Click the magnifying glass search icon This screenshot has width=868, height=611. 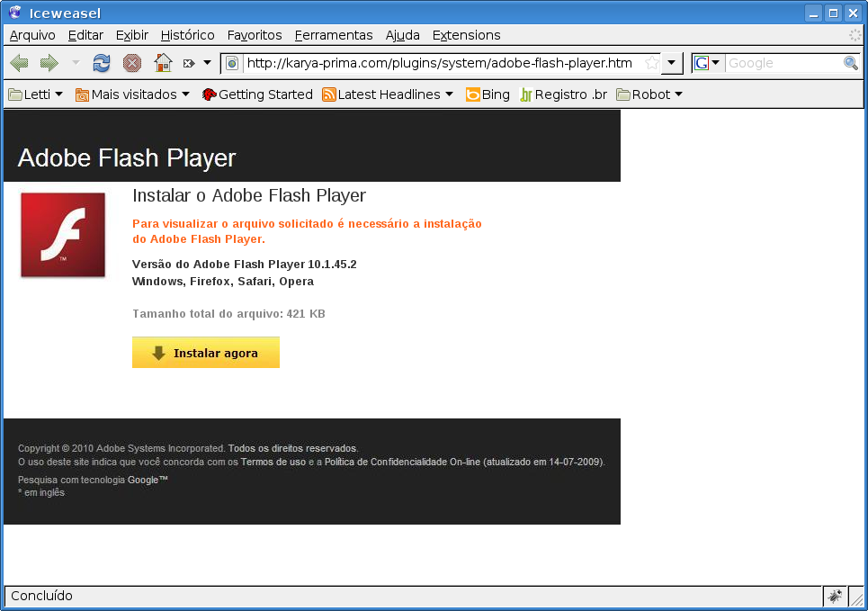850,63
